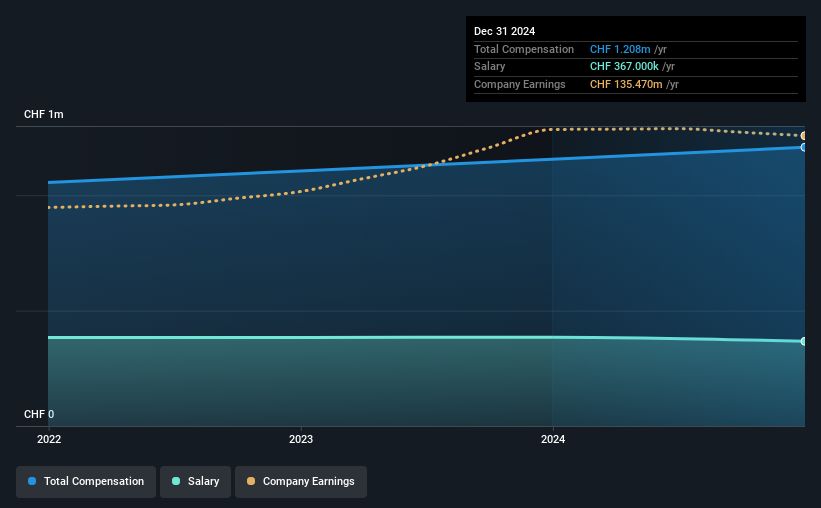This screenshot has height=508, width=821.
Task: Click the CHF 367.000k salary value
Action: tap(624, 67)
